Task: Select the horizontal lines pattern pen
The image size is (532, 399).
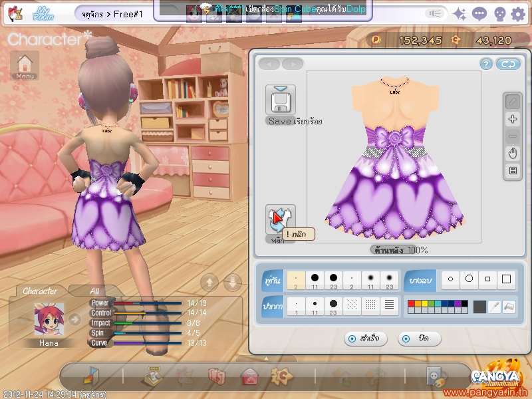Action: tap(389, 306)
